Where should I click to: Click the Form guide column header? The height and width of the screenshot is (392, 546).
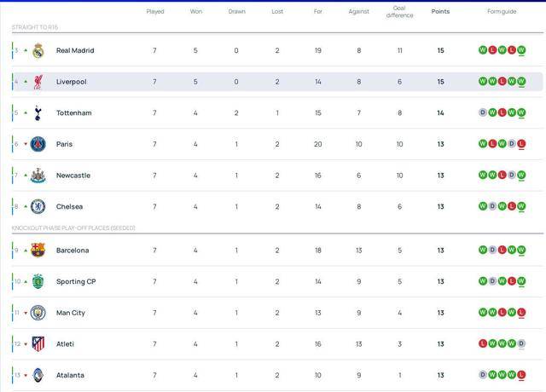502,12
